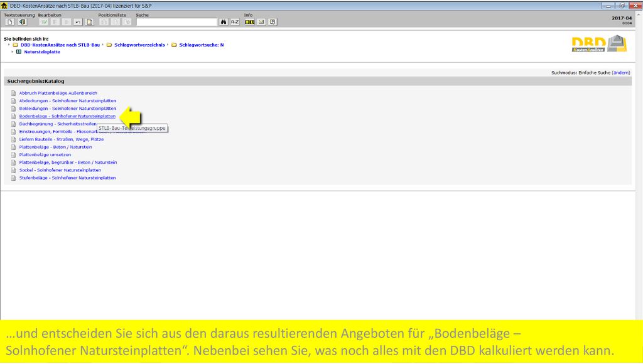Click the book icon beside Natursteinplatte
This screenshot has width=643, height=364.
coord(19,52)
